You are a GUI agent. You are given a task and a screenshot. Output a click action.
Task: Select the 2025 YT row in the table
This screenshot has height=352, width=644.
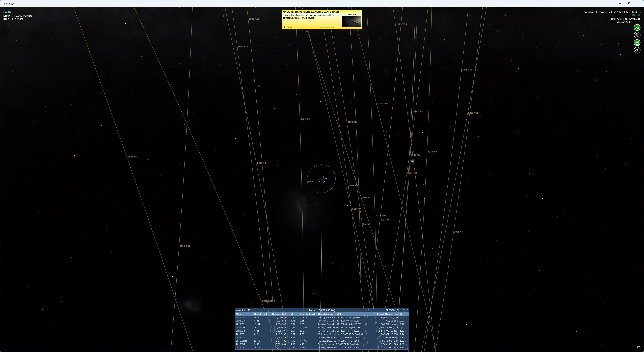(x=322, y=338)
